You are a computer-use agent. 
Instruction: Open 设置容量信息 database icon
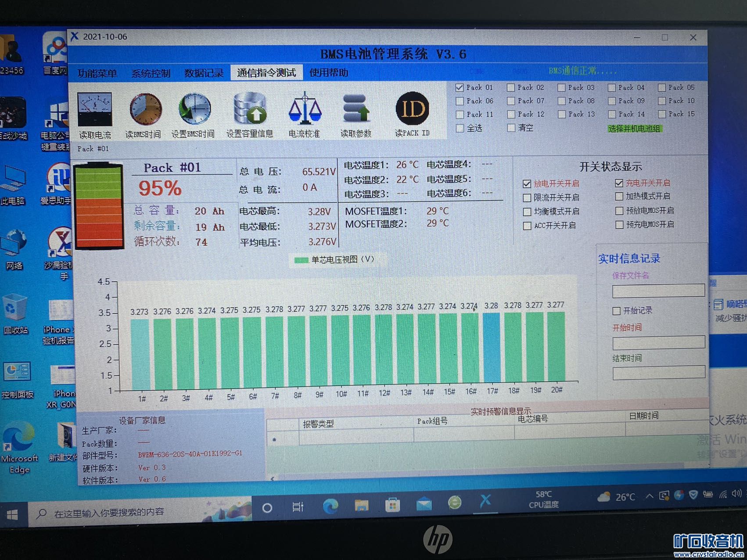[251, 108]
